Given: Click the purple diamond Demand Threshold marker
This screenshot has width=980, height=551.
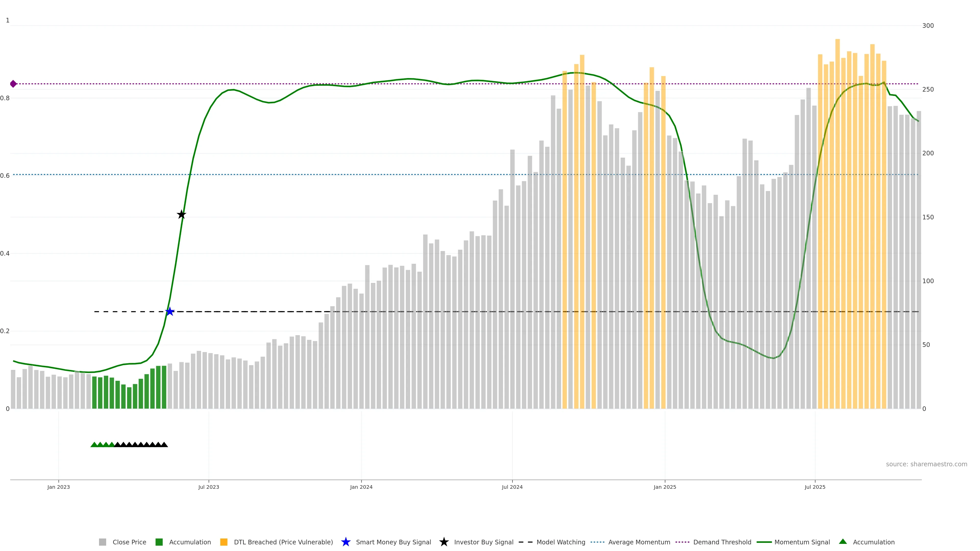Looking at the screenshot, I should pyautogui.click(x=13, y=84).
